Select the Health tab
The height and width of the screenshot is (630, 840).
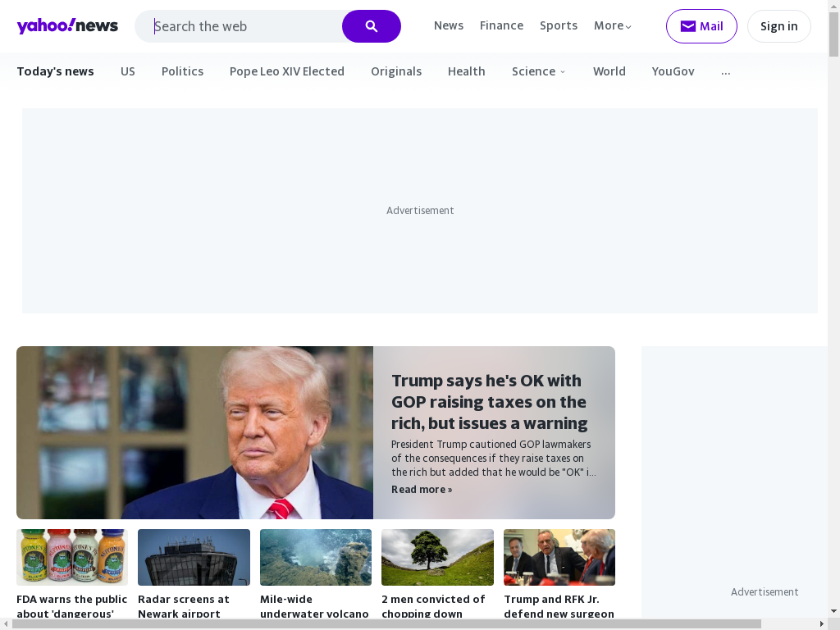coord(466,71)
